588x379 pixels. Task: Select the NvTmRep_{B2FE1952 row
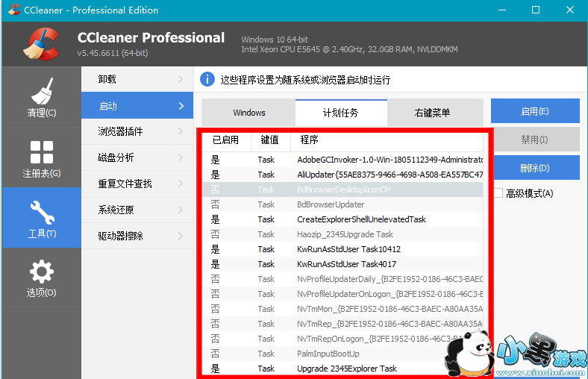point(343,324)
